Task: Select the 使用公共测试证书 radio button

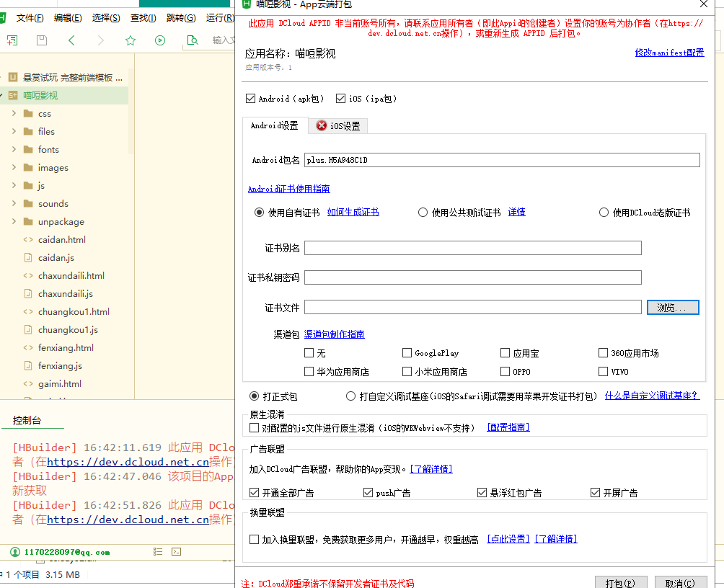Action: pyautogui.click(x=423, y=213)
